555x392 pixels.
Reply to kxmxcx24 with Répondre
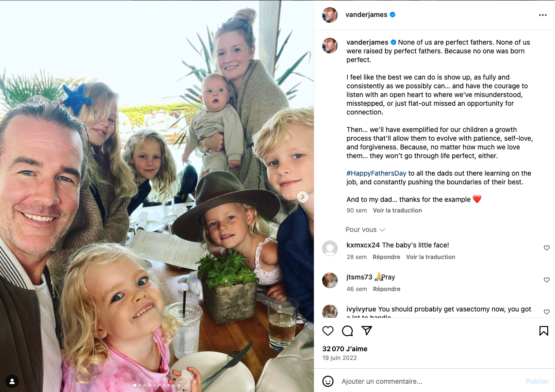pyautogui.click(x=386, y=257)
